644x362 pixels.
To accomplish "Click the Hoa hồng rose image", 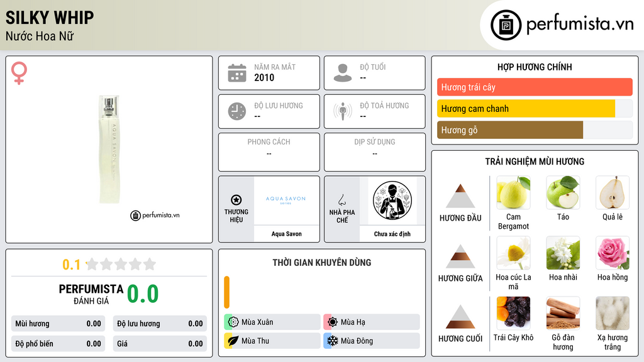I will 613,253.
